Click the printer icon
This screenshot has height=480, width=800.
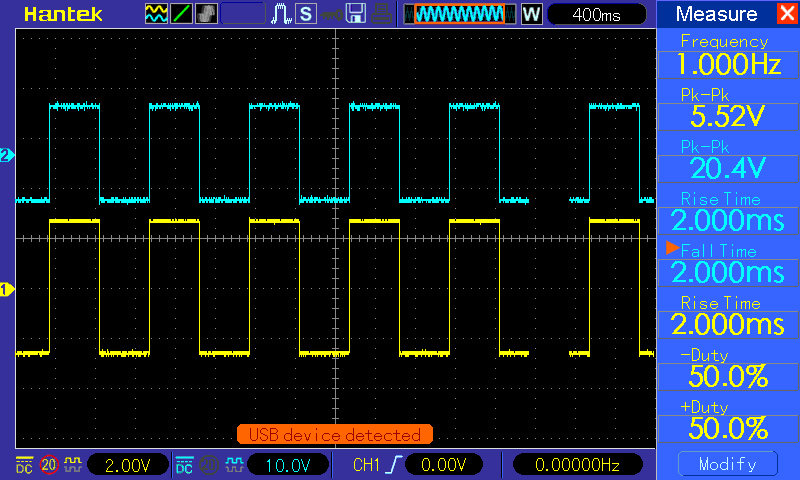click(381, 14)
